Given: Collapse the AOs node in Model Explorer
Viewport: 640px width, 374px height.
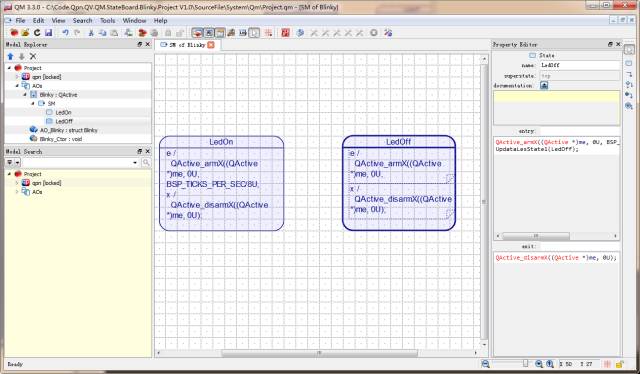Looking at the screenshot, I should click(17, 86).
